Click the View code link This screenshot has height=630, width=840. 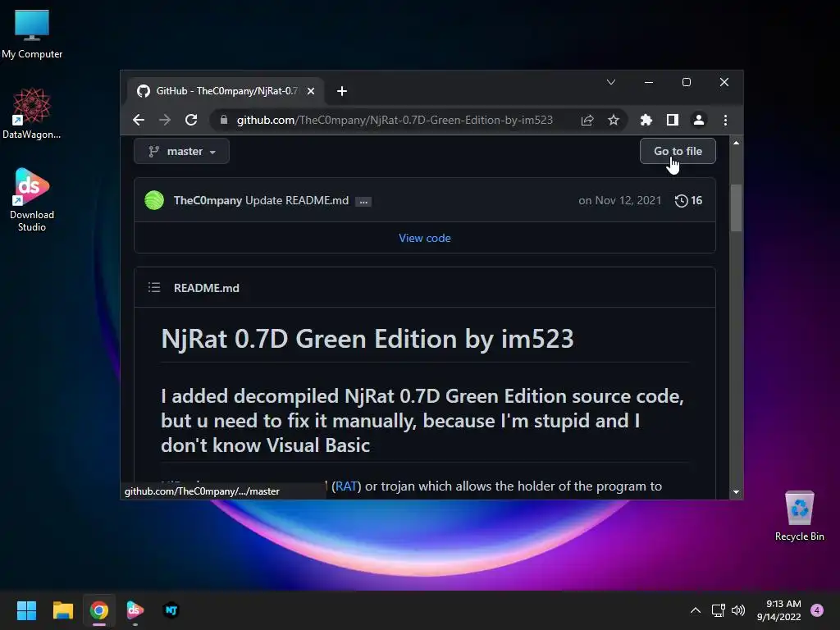click(425, 238)
